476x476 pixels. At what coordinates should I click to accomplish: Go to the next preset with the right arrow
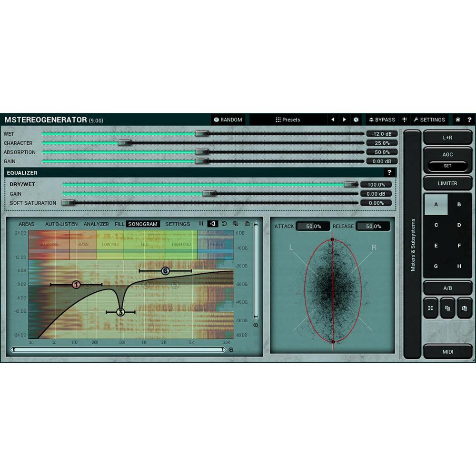pyautogui.click(x=344, y=119)
